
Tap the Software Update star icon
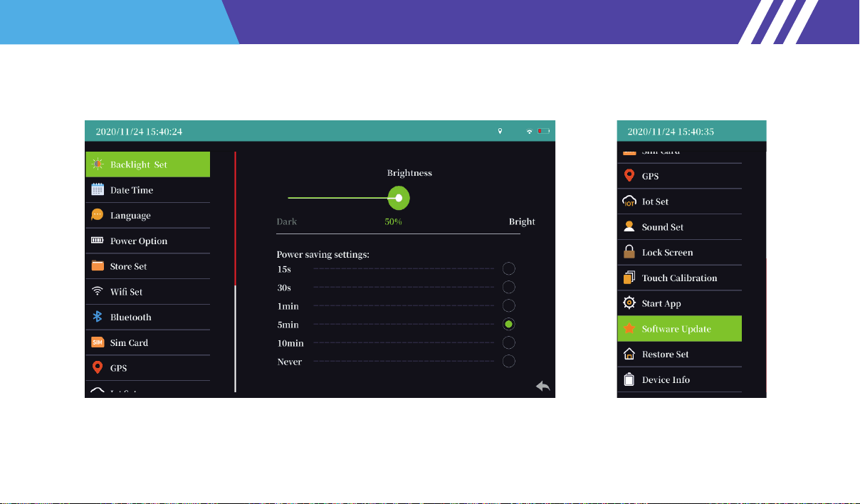(629, 329)
